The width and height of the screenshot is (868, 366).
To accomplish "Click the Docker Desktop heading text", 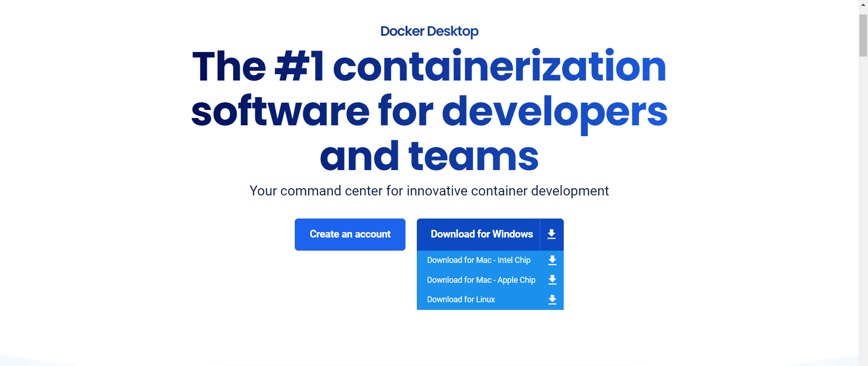I will click(429, 31).
